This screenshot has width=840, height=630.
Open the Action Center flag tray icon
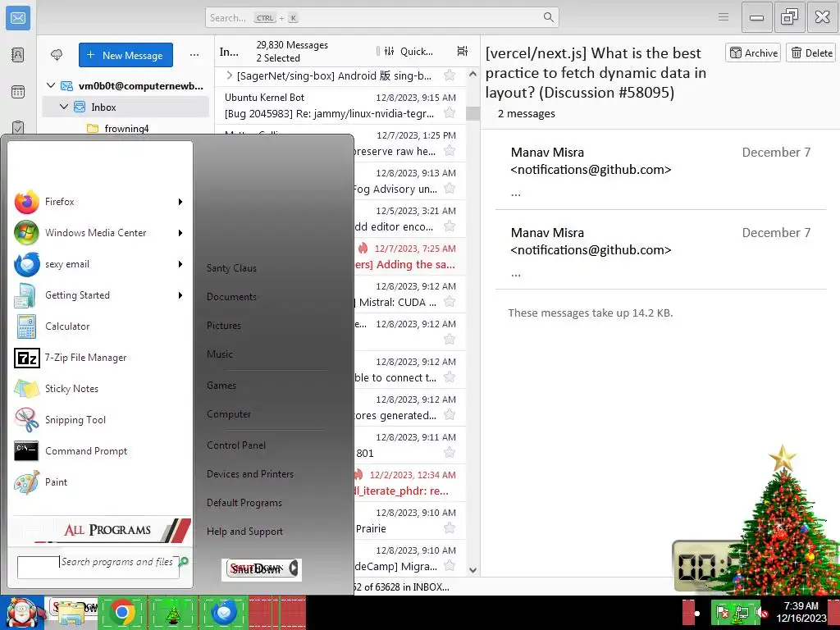click(x=723, y=612)
